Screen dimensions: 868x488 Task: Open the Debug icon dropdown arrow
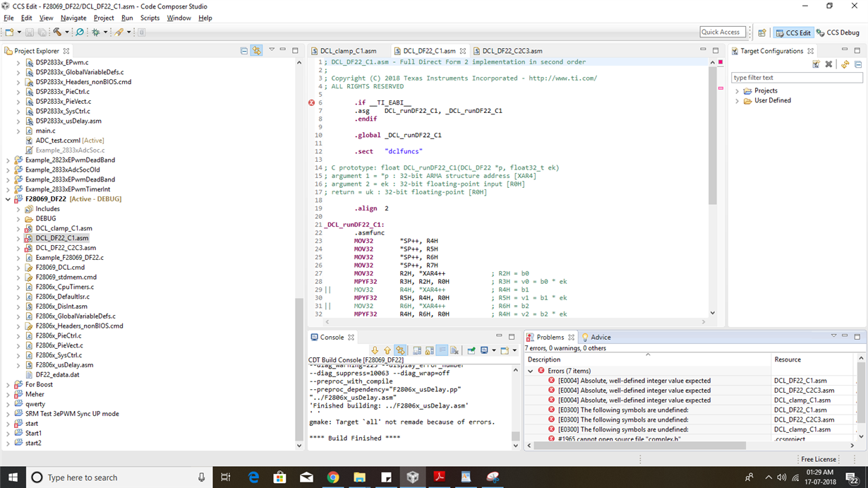pos(105,32)
